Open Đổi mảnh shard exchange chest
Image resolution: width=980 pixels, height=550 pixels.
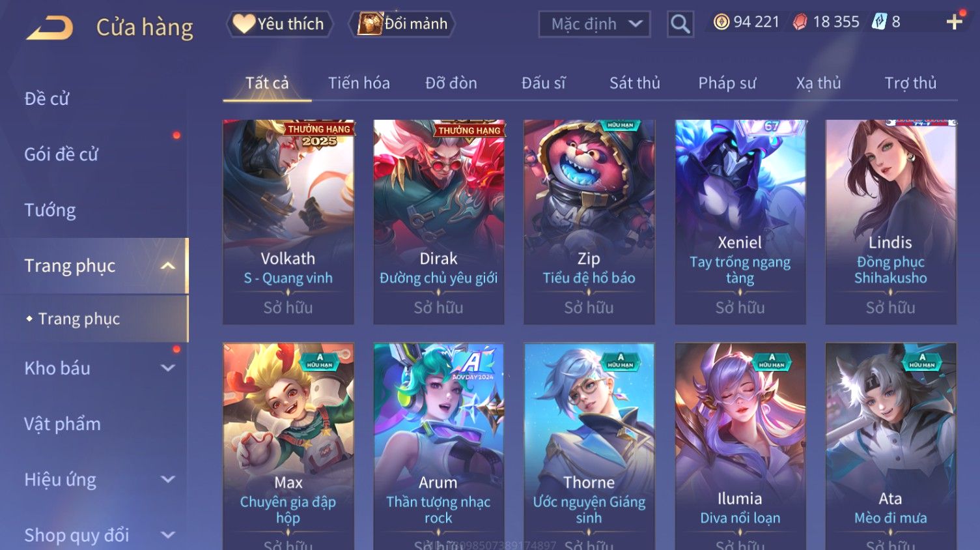(x=402, y=24)
